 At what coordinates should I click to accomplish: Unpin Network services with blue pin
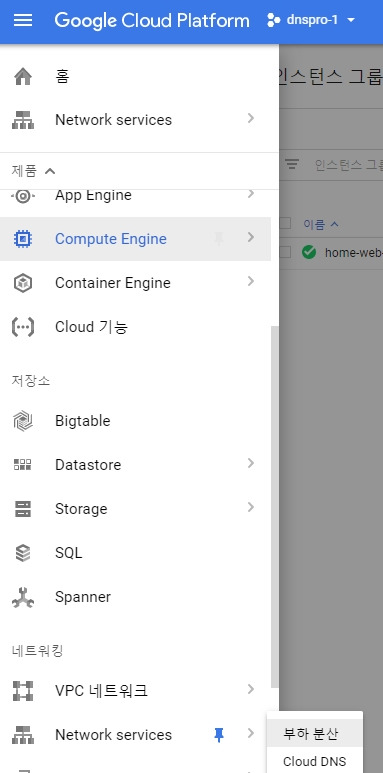tap(219, 735)
